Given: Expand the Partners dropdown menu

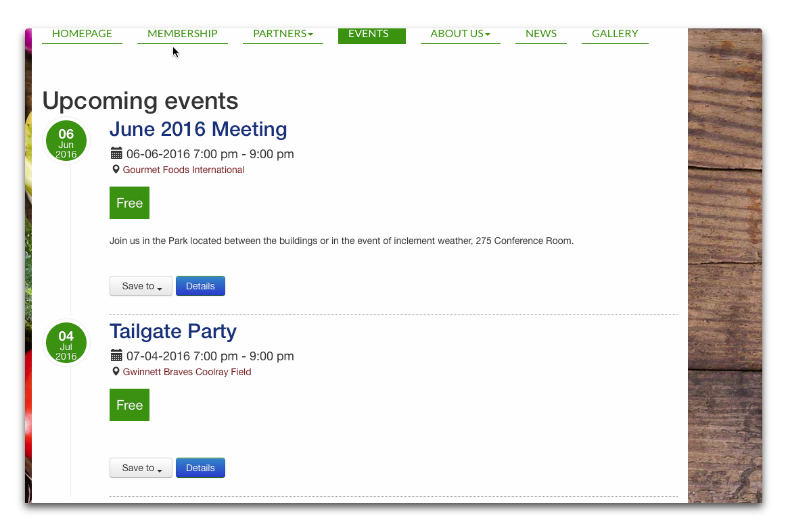Looking at the screenshot, I should pos(283,34).
